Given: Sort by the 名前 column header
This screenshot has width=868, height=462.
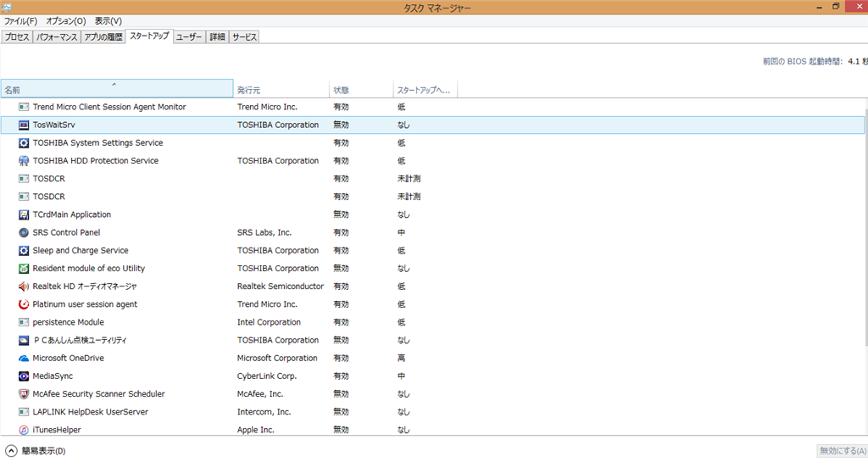Looking at the screenshot, I should click(117, 88).
